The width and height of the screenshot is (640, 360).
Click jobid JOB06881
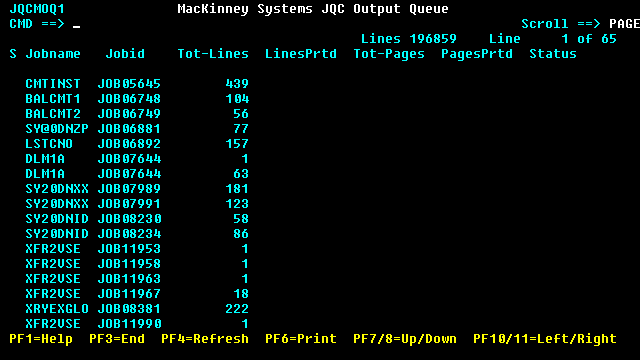pyautogui.click(x=129, y=129)
